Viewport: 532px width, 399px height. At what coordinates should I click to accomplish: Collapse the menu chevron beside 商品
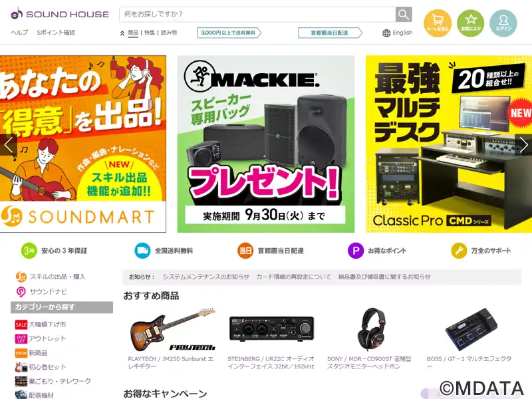(x=122, y=33)
